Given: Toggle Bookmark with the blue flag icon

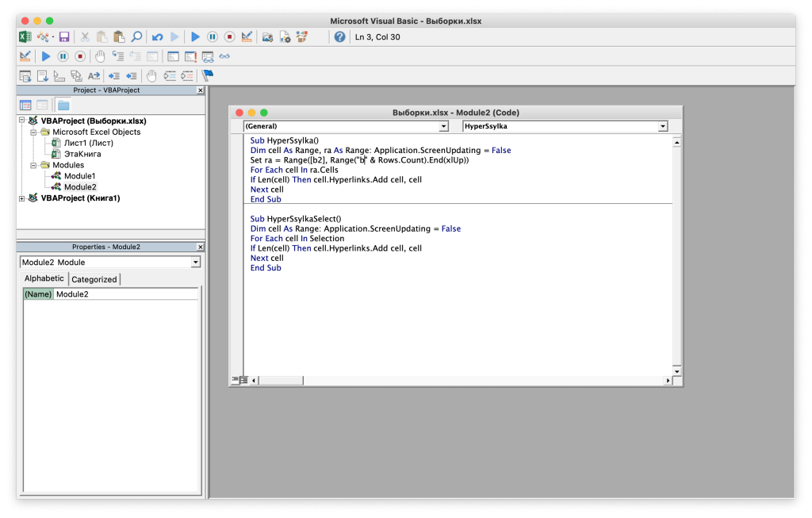Looking at the screenshot, I should click(x=208, y=75).
